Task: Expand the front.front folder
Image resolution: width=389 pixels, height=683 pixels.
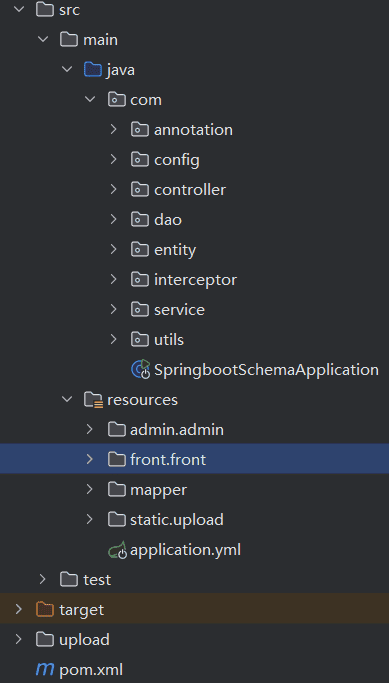Action: pyautogui.click(x=90, y=459)
